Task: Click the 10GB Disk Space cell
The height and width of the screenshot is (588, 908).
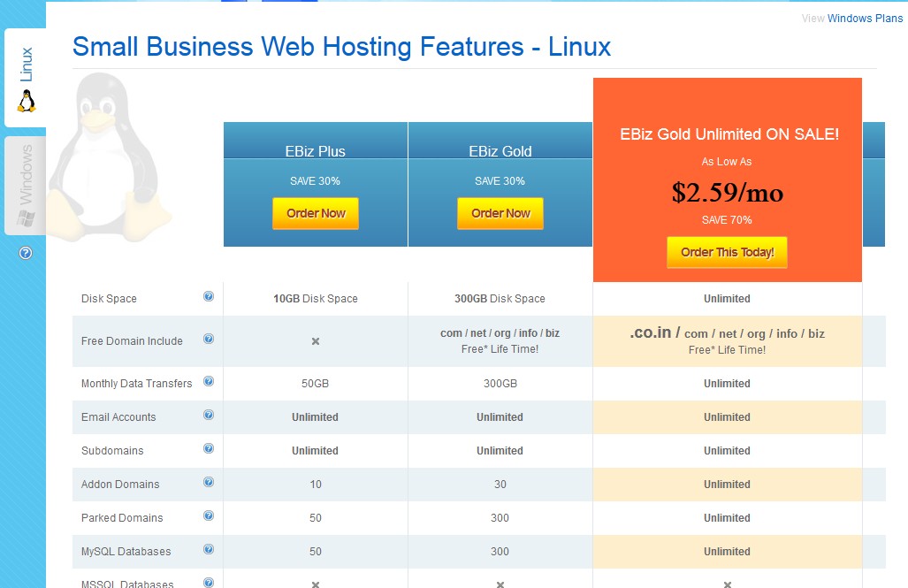Action: (316, 299)
